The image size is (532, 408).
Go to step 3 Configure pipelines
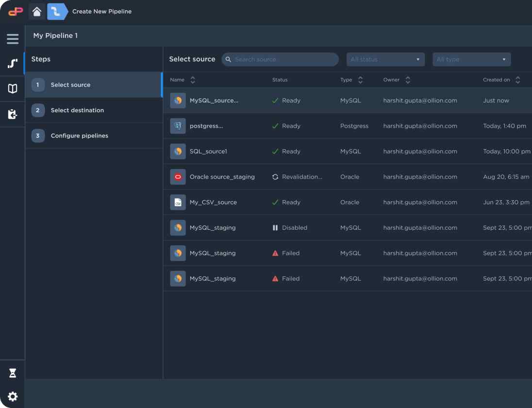pos(94,136)
